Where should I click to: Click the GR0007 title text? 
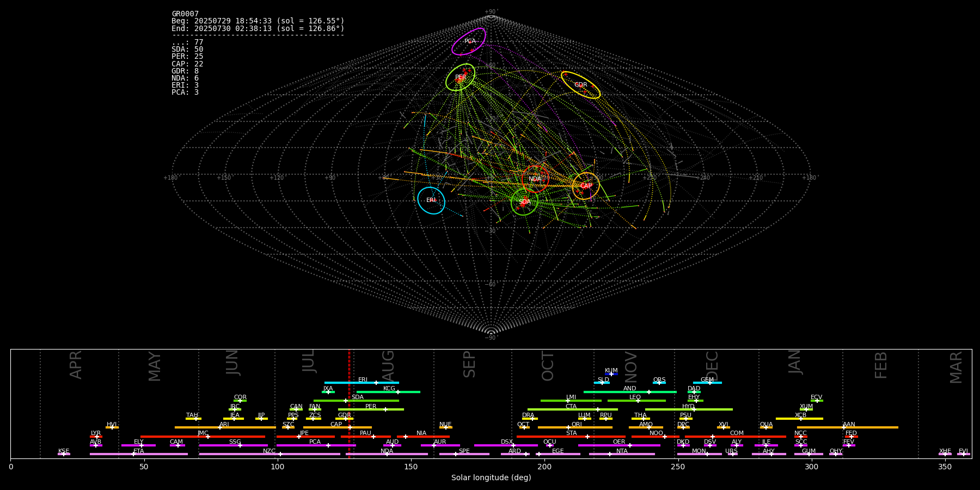coord(185,14)
